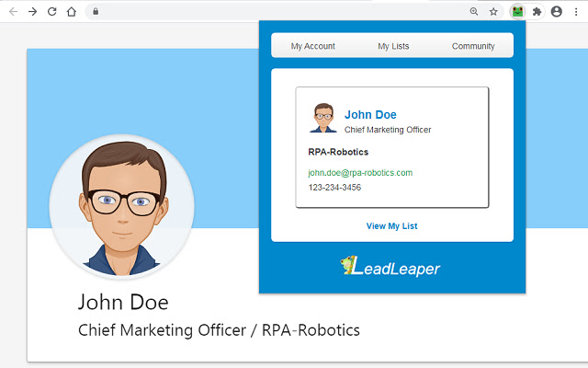Viewport: 588px width, 368px height.
Task: Open the browser profile account icon
Action: coord(557,12)
